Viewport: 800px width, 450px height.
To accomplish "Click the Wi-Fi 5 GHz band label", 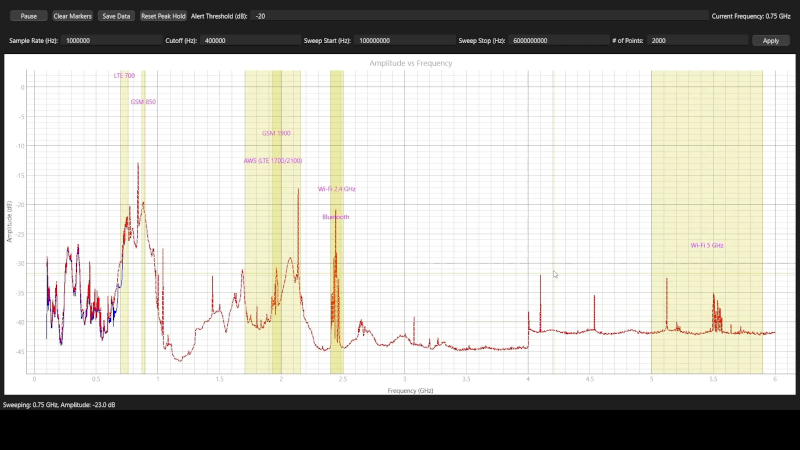I will point(706,245).
